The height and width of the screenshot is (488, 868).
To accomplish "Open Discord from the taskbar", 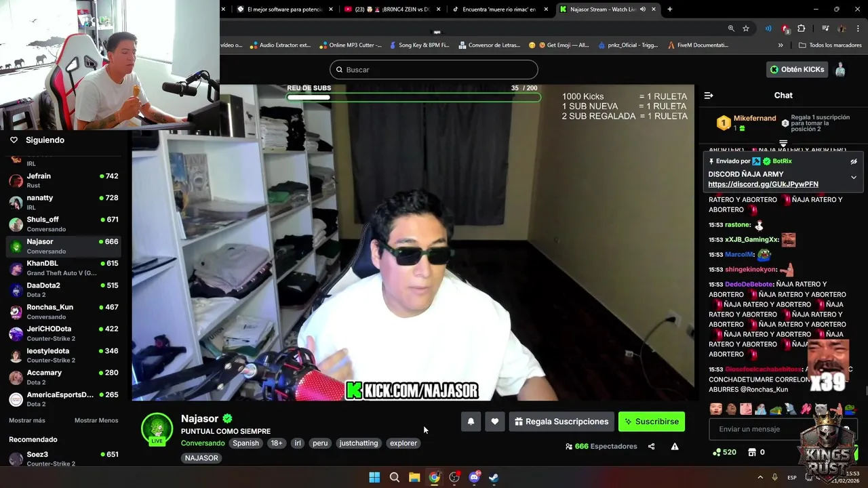I will 475,477.
